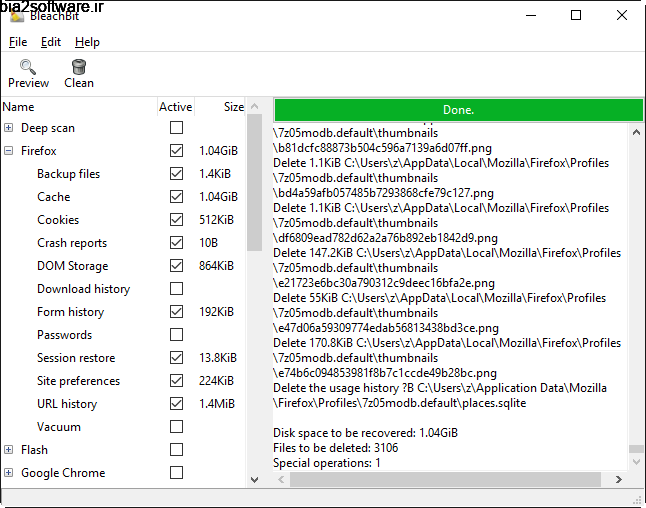Click the Clean trash can icon
The image size is (646, 508).
(79, 67)
